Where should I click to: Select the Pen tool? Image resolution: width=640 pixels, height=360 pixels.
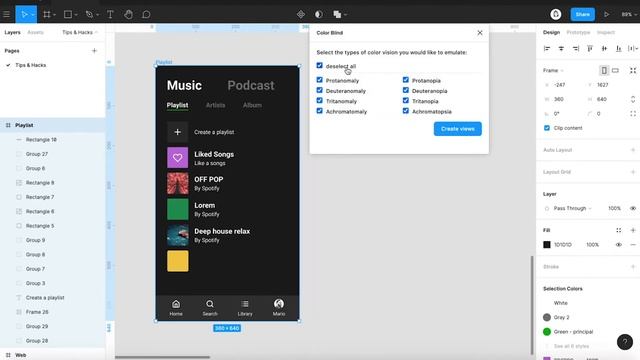click(89, 14)
